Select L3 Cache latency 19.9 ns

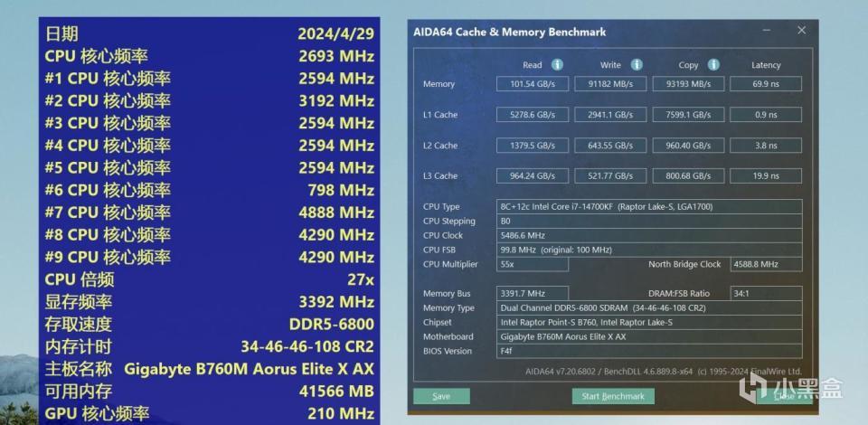(x=766, y=176)
